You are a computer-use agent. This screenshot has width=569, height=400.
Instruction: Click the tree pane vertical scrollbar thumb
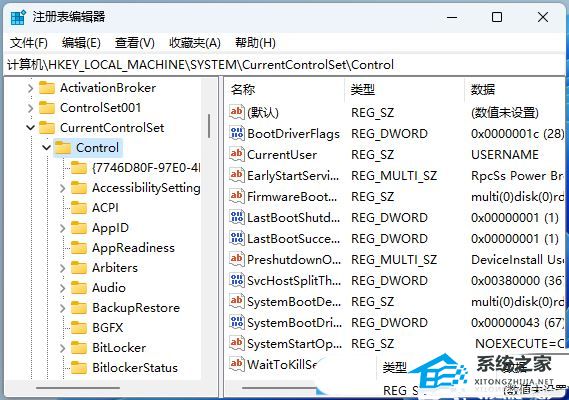209,126
